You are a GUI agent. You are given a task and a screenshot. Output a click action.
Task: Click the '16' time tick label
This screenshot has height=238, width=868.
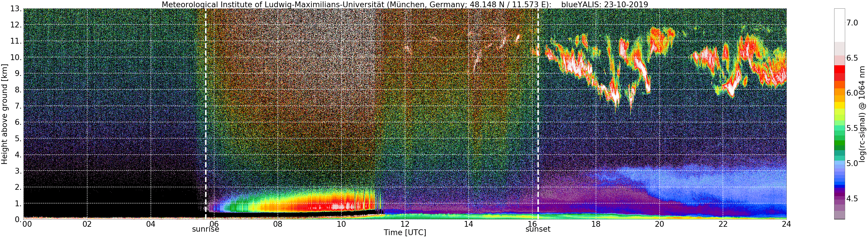(532, 224)
